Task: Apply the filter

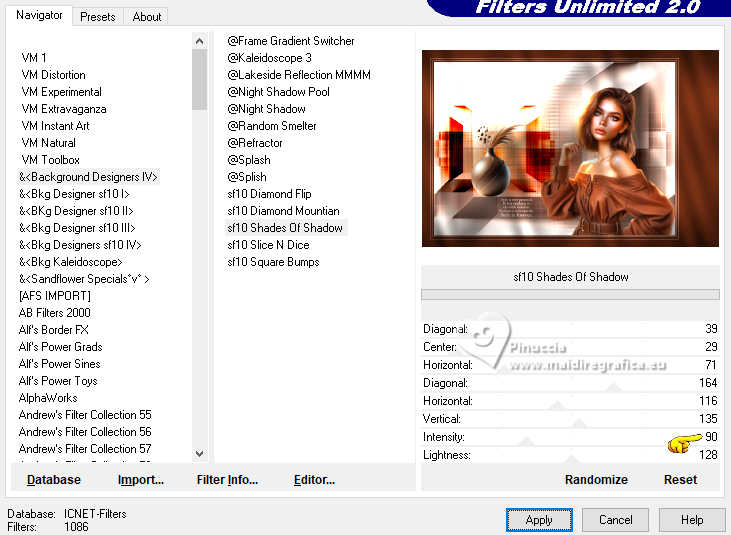Action: pyautogui.click(x=539, y=520)
